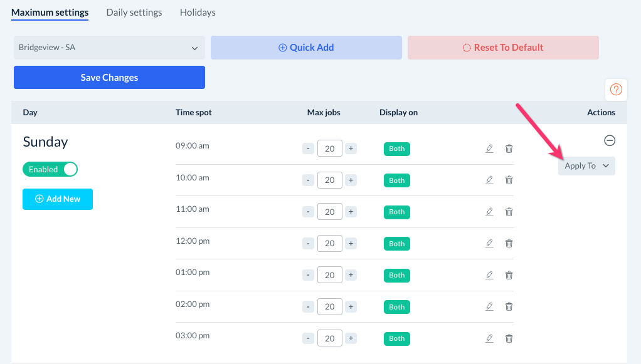Switch to the Maximum settings tab
This screenshot has height=364, width=641.
pos(50,13)
